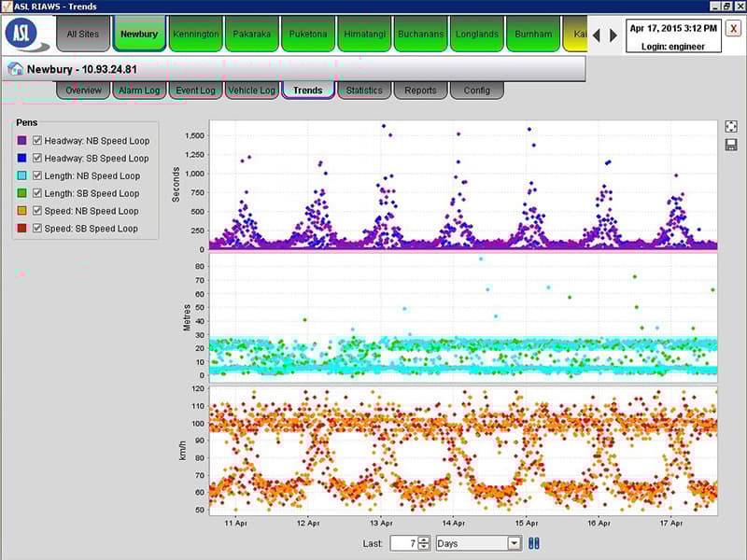Click the red X logout button
This screenshot has width=747, height=560.
733,28
